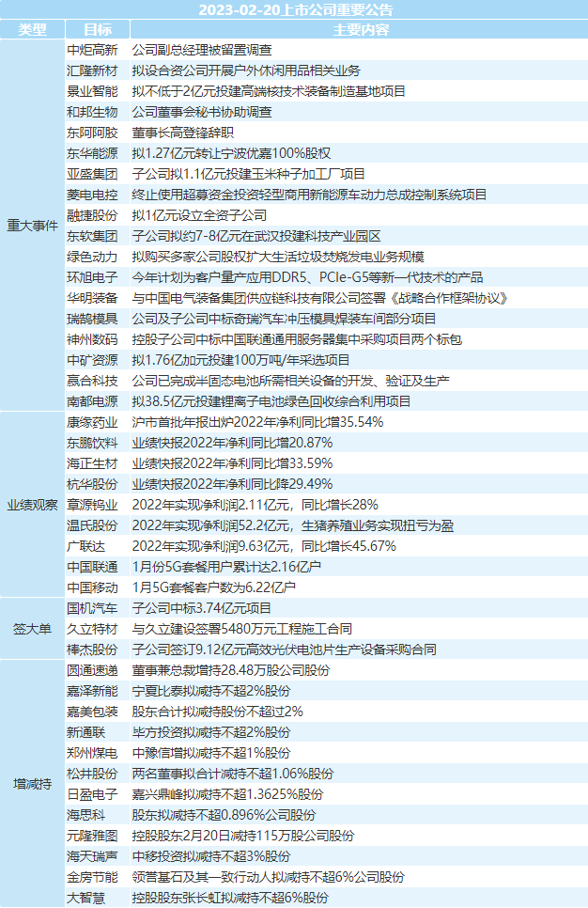Select company name 中炬高新
This screenshot has height=908, width=588.
pyautogui.click(x=92, y=51)
